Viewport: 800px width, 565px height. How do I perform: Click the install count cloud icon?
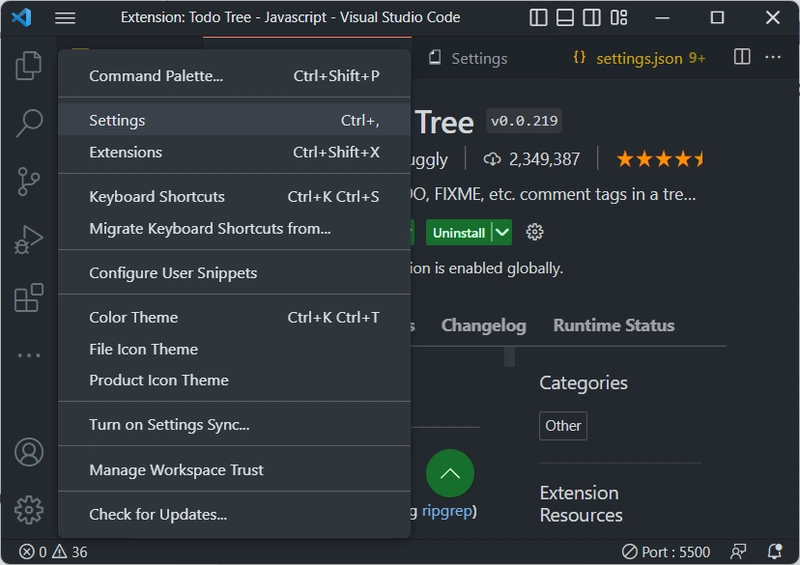click(492, 159)
